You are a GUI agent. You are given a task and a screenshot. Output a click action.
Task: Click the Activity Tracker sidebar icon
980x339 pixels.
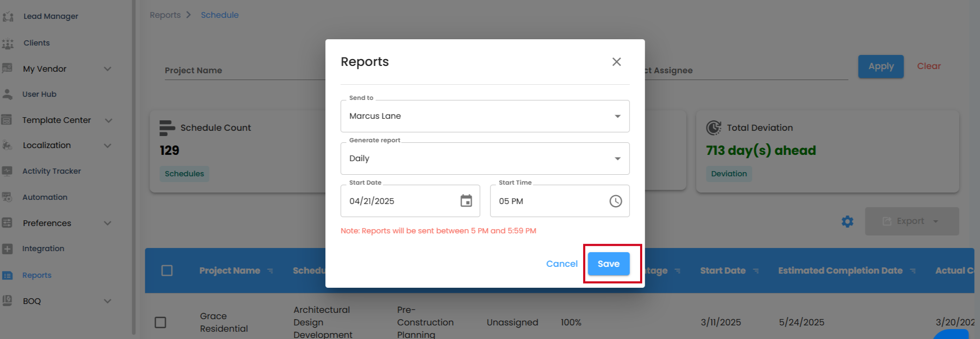pos(7,171)
